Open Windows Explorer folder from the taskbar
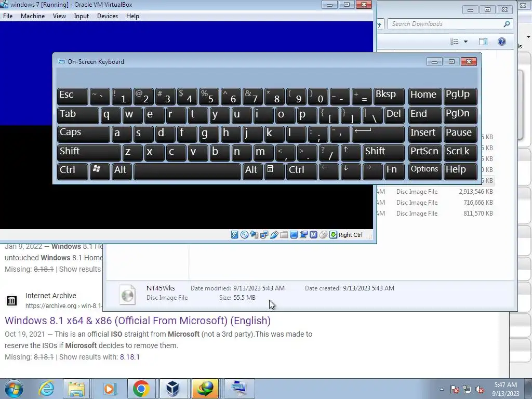532x399 pixels. [76, 389]
